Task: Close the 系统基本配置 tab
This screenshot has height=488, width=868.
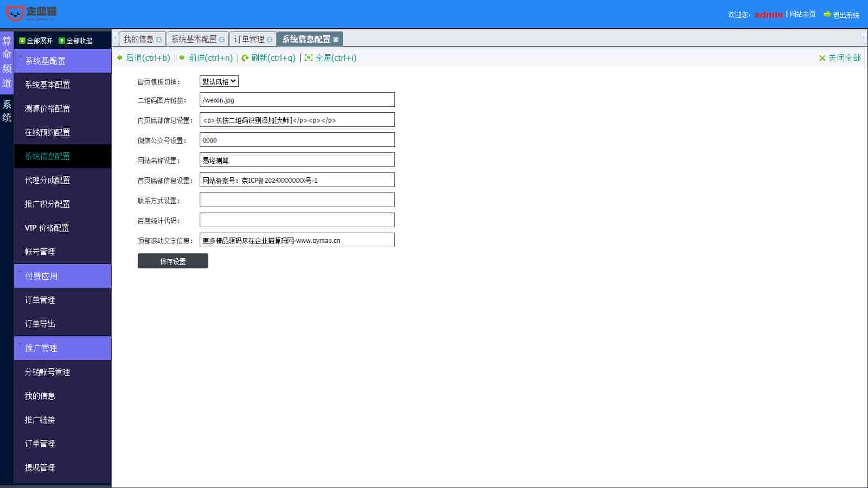Action: tap(222, 40)
